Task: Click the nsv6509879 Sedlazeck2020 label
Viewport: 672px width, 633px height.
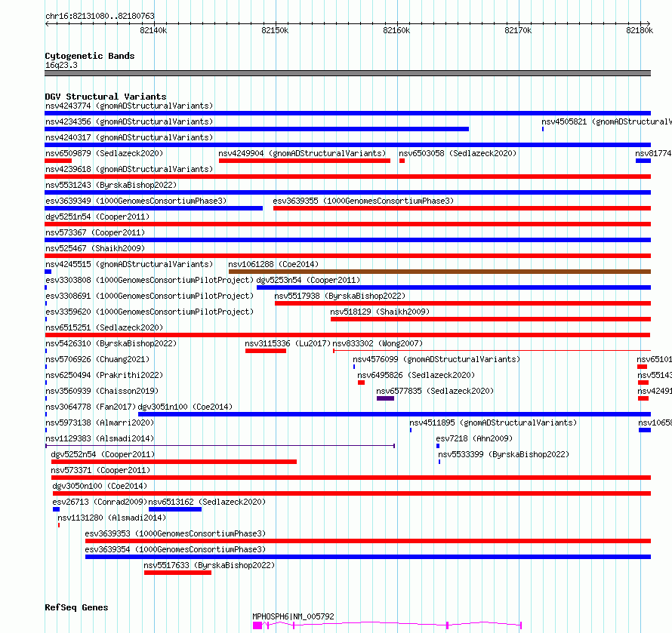Action: click(104, 153)
